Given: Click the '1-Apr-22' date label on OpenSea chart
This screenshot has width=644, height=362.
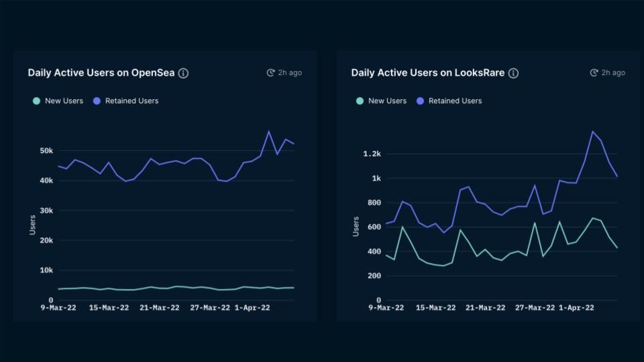Looking at the screenshot, I should point(252,308).
